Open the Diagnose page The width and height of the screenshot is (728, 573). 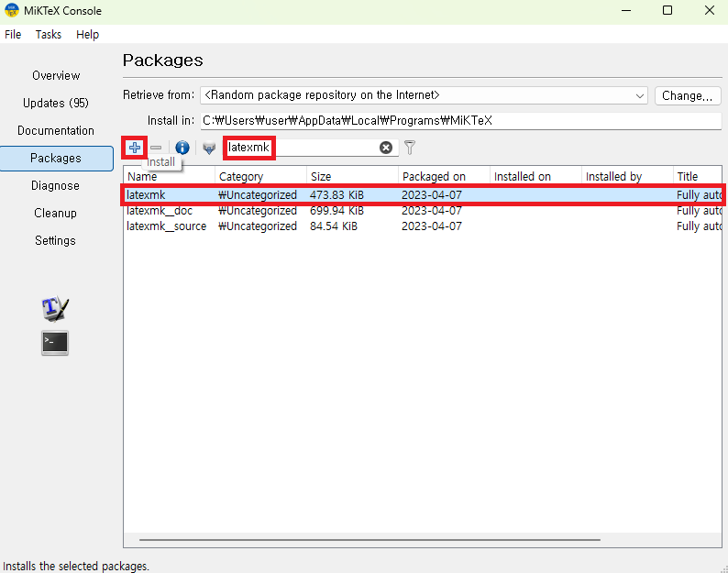click(56, 186)
